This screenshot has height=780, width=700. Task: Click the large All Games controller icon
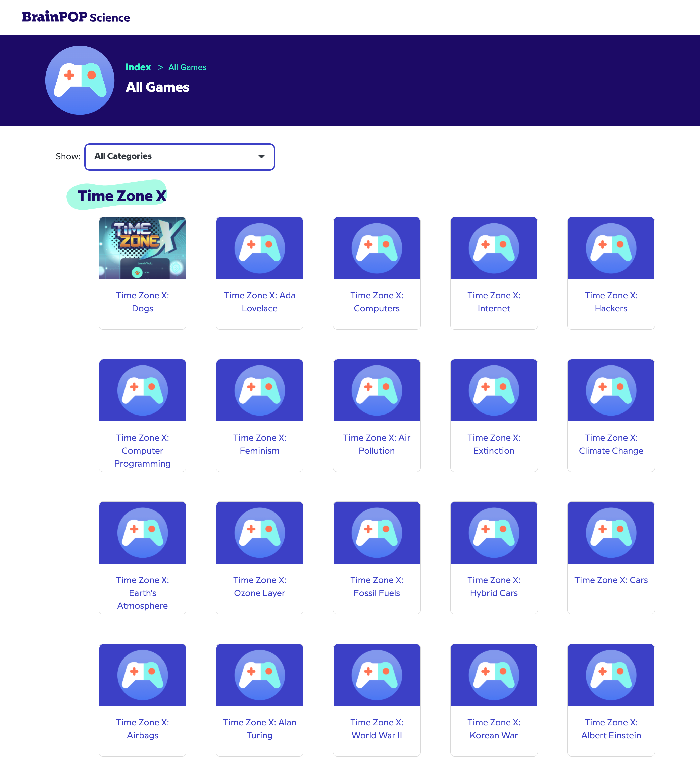(x=80, y=80)
